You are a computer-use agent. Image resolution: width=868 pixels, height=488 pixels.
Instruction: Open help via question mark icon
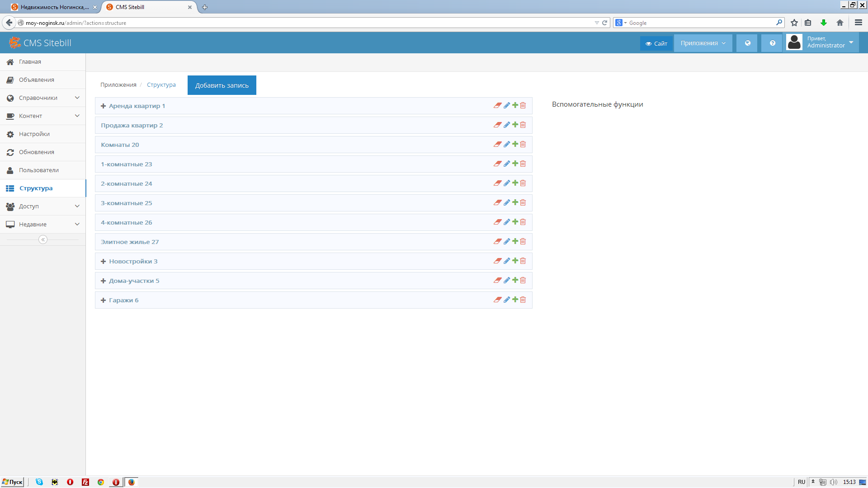[772, 43]
